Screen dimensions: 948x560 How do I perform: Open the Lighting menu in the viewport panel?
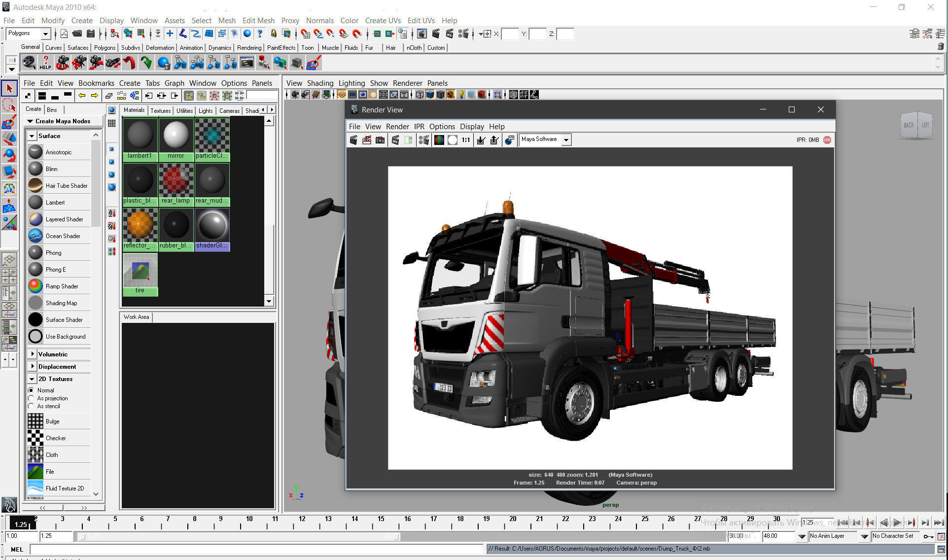(x=351, y=83)
